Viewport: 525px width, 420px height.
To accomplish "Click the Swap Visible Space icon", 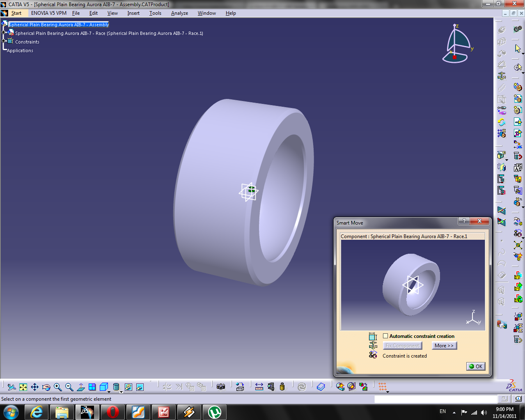I will 140,387.
